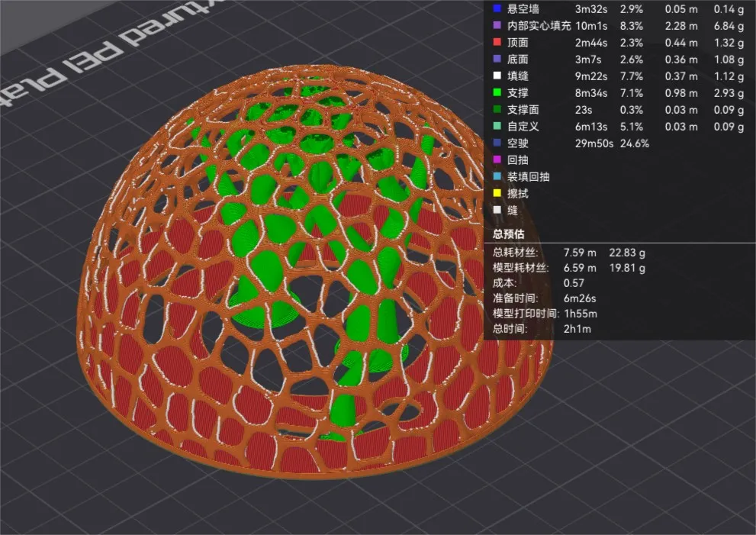Image resolution: width=756 pixels, height=535 pixels.
Task: Select the 悬空墙 legend label
Action: (x=523, y=8)
